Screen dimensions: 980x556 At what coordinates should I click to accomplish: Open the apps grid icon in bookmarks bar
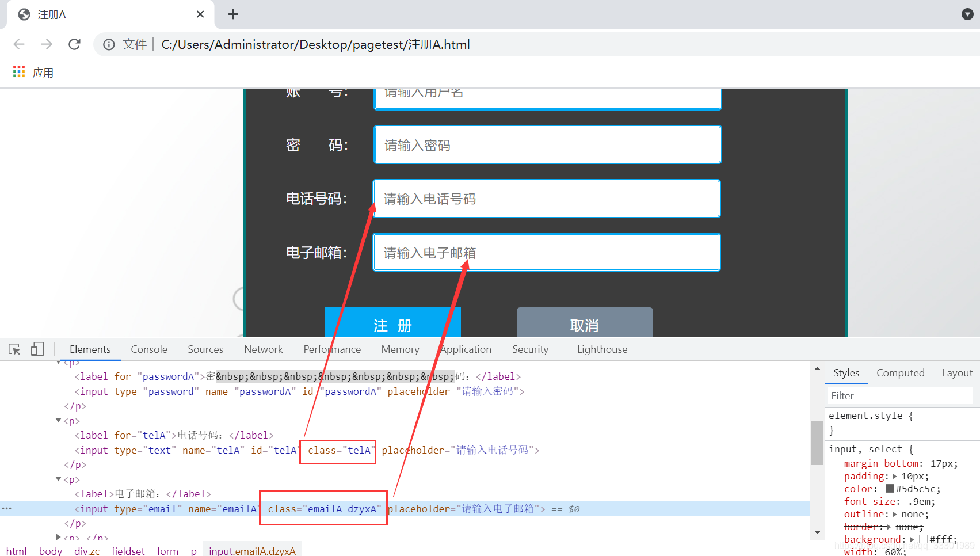click(x=19, y=72)
